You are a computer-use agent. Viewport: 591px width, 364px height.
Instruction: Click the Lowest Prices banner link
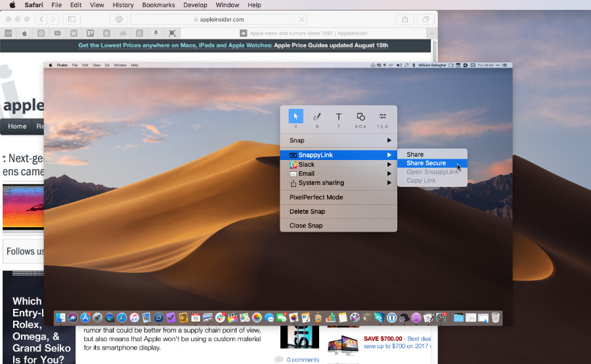click(x=175, y=45)
